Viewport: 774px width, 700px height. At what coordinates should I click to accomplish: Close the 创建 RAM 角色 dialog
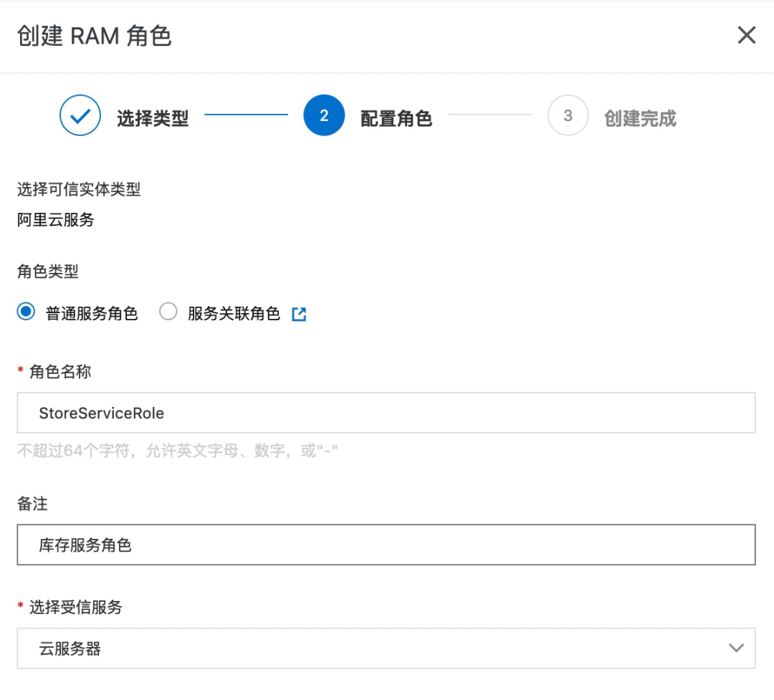tap(746, 35)
